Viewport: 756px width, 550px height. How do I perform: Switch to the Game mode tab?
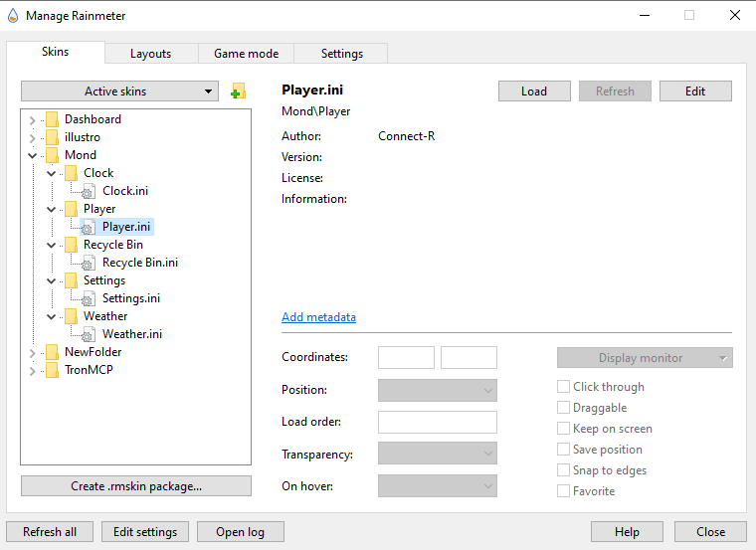247,54
